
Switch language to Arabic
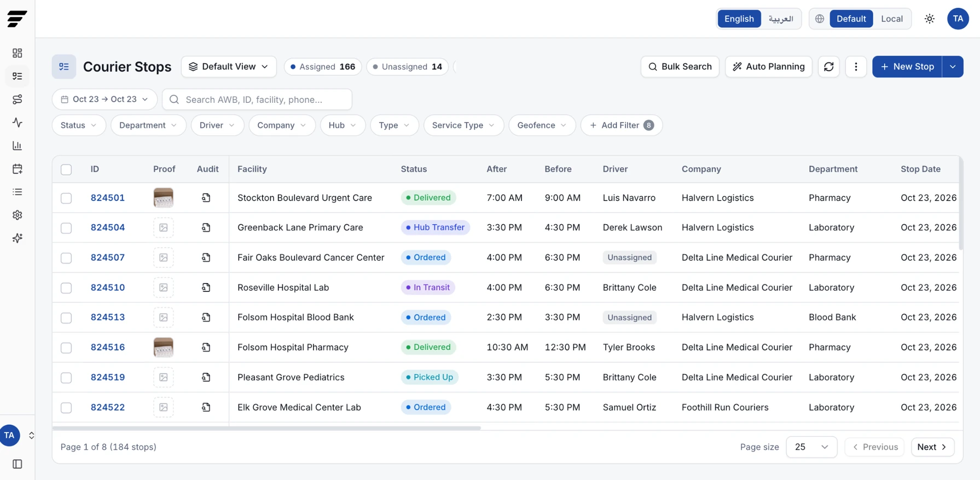click(781, 19)
